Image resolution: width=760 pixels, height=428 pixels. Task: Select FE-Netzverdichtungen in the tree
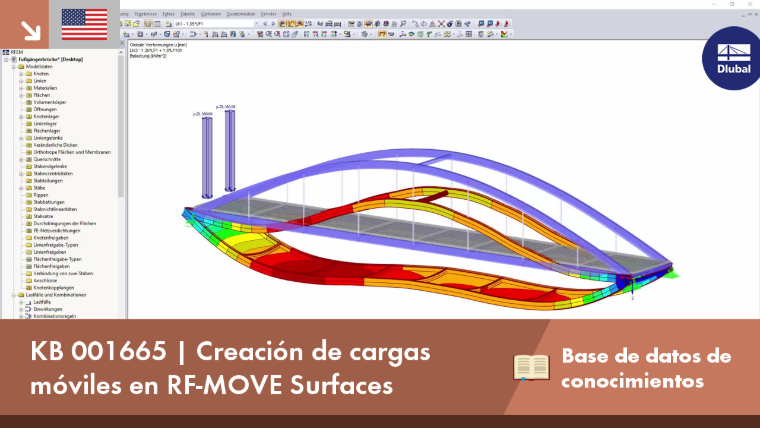coord(57,231)
